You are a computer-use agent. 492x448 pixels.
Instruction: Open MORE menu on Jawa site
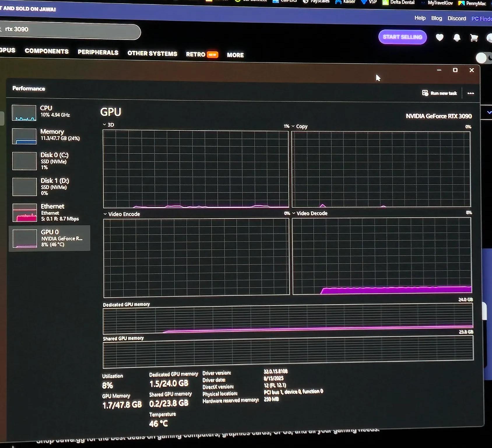point(235,55)
